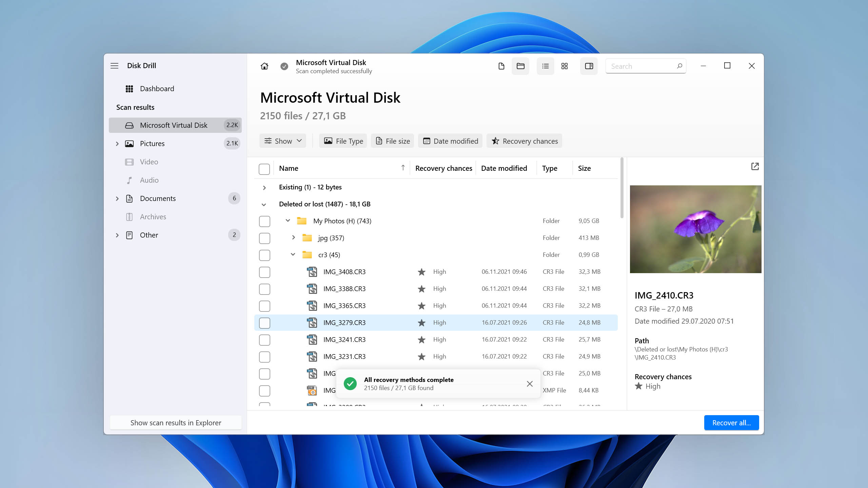
Task: Expand the Pictures category in sidebar
Action: tap(117, 143)
